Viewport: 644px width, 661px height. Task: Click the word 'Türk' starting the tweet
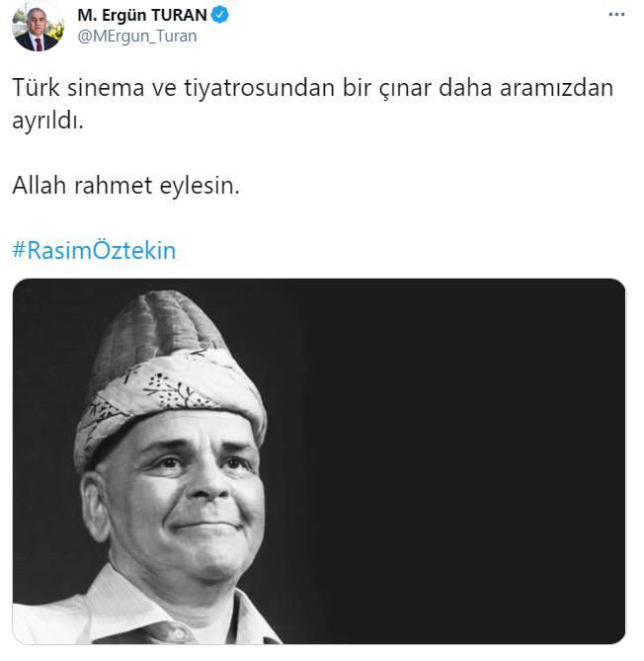pyautogui.click(x=36, y=88)
